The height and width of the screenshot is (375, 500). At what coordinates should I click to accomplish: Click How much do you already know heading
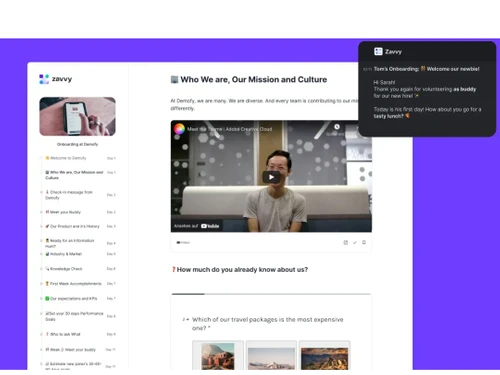click(240, 269)
